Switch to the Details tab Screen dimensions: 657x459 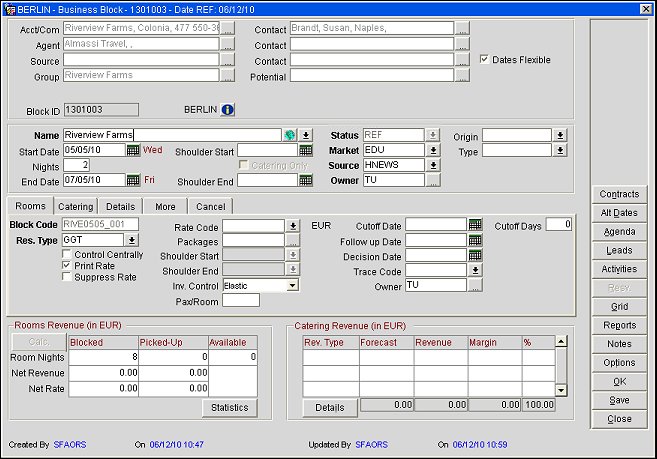120,206
